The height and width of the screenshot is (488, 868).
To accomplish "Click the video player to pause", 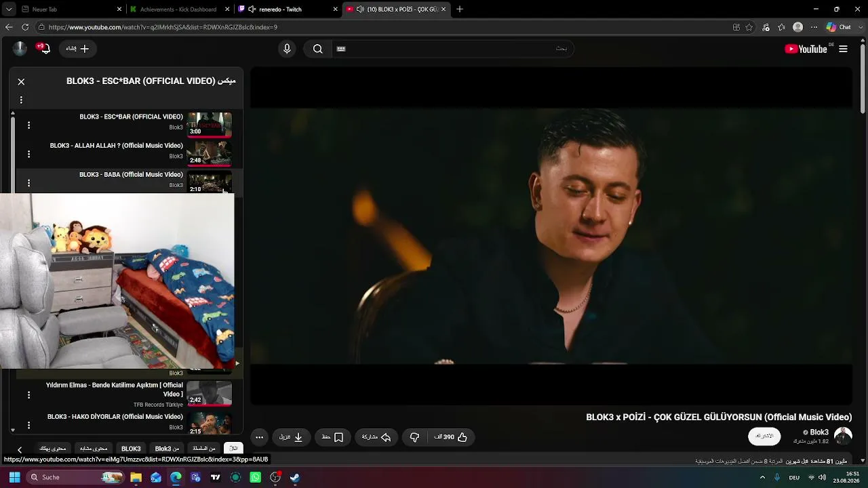I will click(551, 236).
